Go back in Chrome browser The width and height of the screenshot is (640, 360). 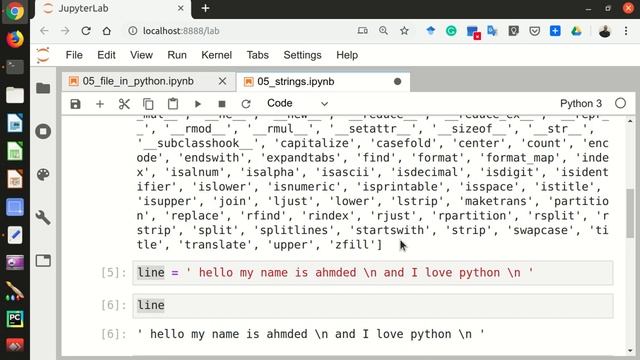[44, 31]
